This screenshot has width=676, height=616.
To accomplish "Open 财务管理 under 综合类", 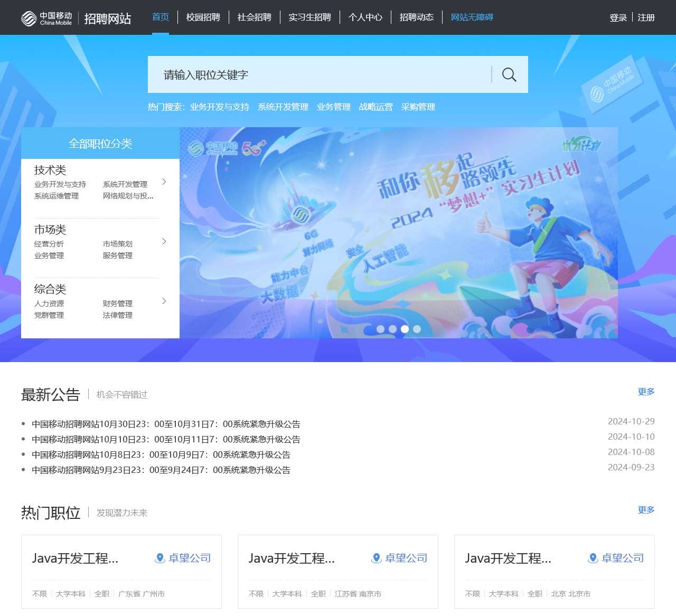I will 118,304.
